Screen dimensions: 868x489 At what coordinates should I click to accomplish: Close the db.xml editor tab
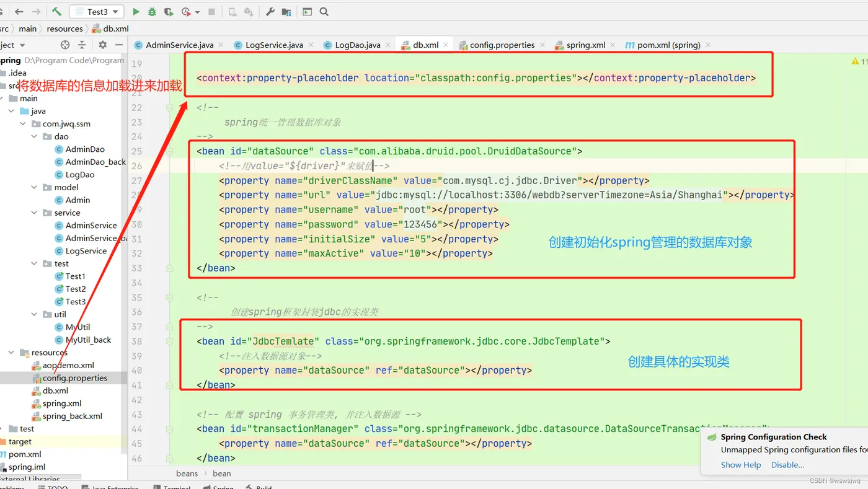(x=446, y=45)
